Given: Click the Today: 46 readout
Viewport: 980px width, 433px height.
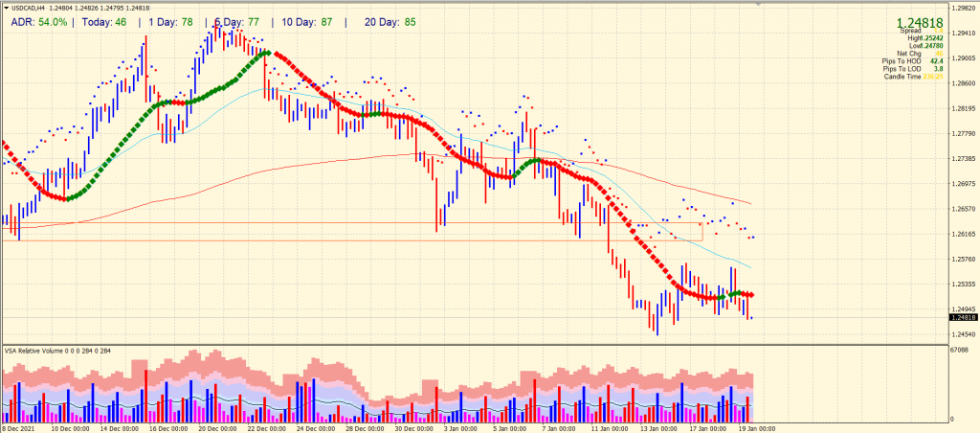Looking at the screenshot, I should point(104,23).
